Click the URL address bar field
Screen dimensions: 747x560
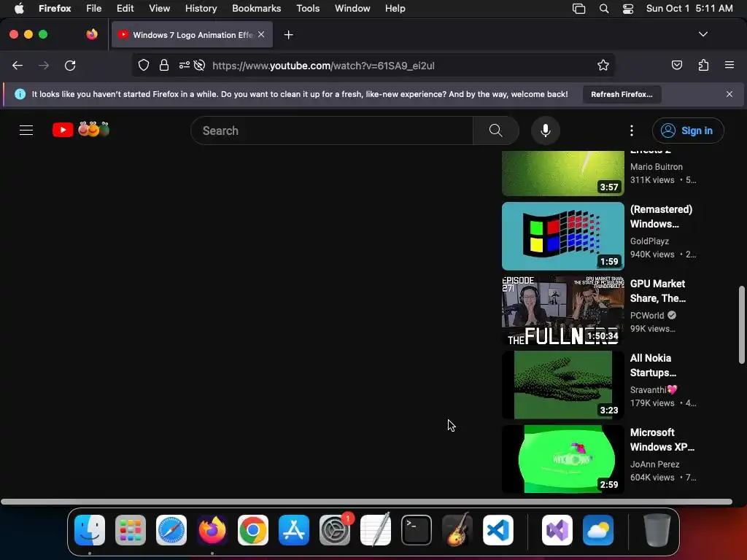pyautogui.click(x=373, y=65)
